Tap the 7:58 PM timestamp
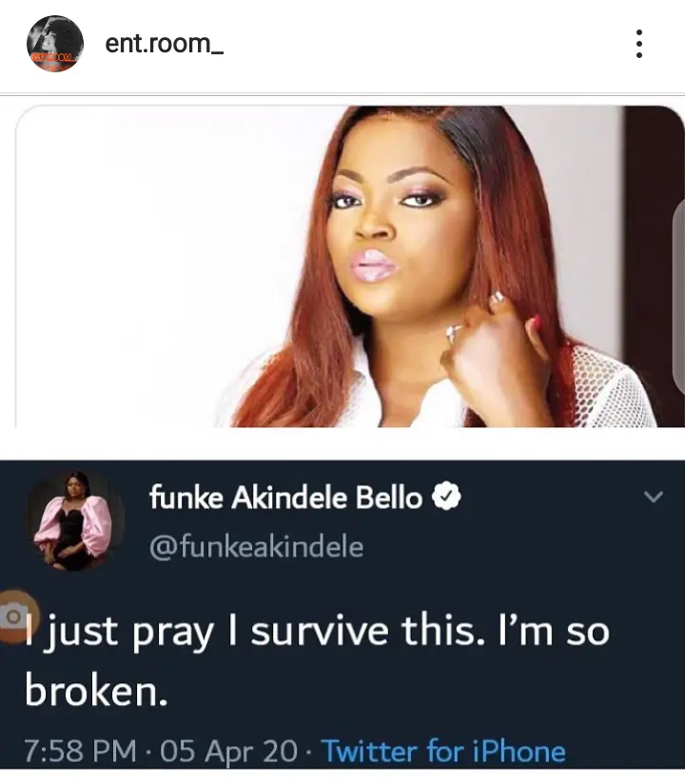 tap(80, 751)
